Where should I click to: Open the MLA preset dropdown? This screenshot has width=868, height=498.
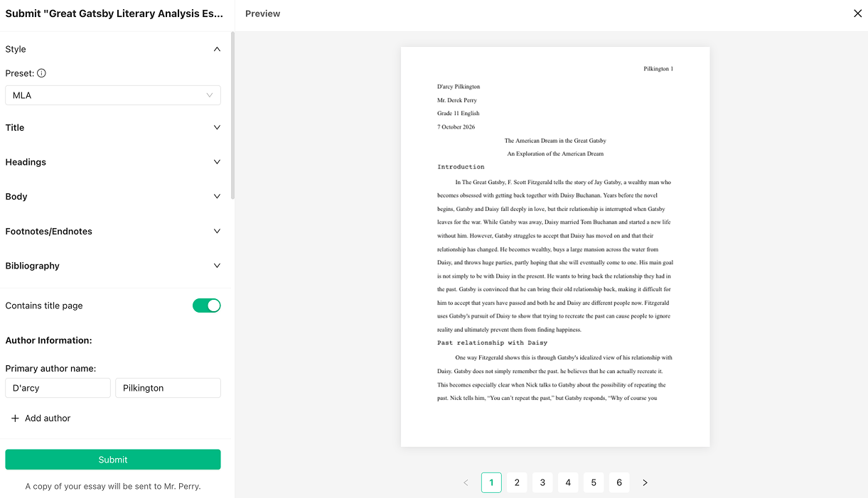[113, 95]
